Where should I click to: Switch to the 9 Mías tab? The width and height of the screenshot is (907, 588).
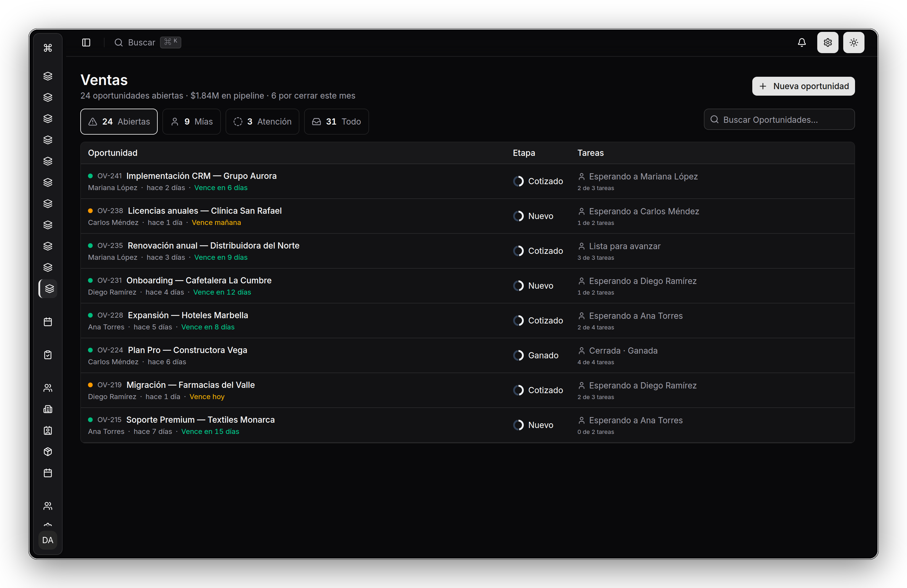pos(192,122)
